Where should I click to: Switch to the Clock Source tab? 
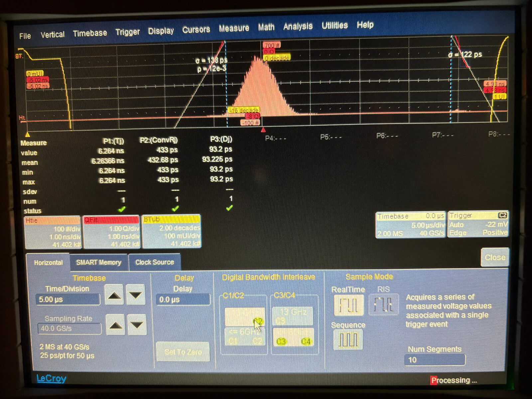pos(155,262)
